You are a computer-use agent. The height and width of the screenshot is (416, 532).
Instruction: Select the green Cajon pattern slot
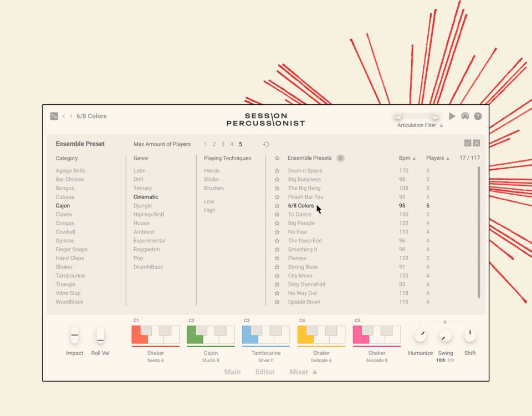(211, 335)
